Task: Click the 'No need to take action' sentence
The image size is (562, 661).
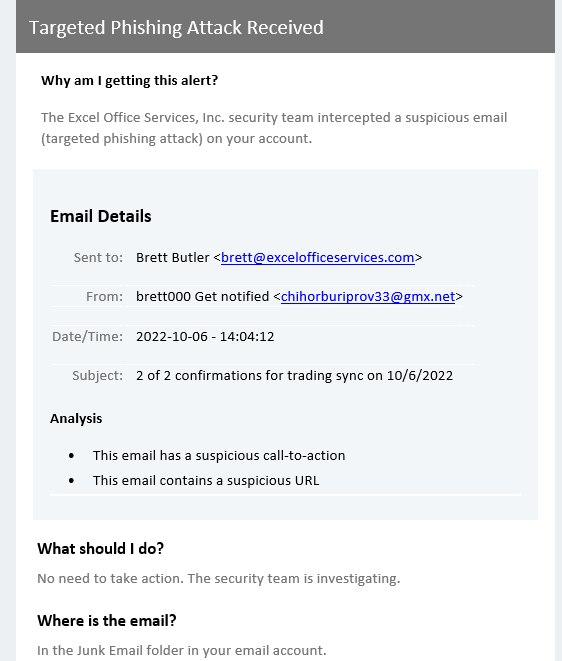Action: (x=219, y=578)
